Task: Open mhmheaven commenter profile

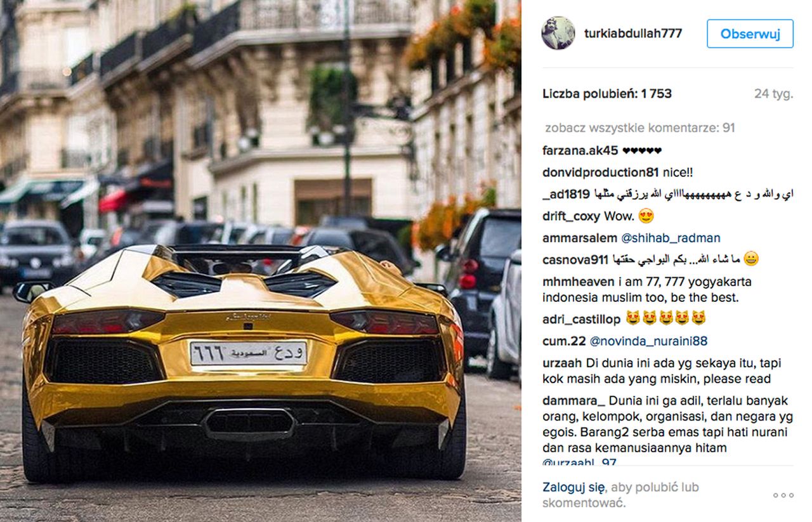Action: pos(579,282)
